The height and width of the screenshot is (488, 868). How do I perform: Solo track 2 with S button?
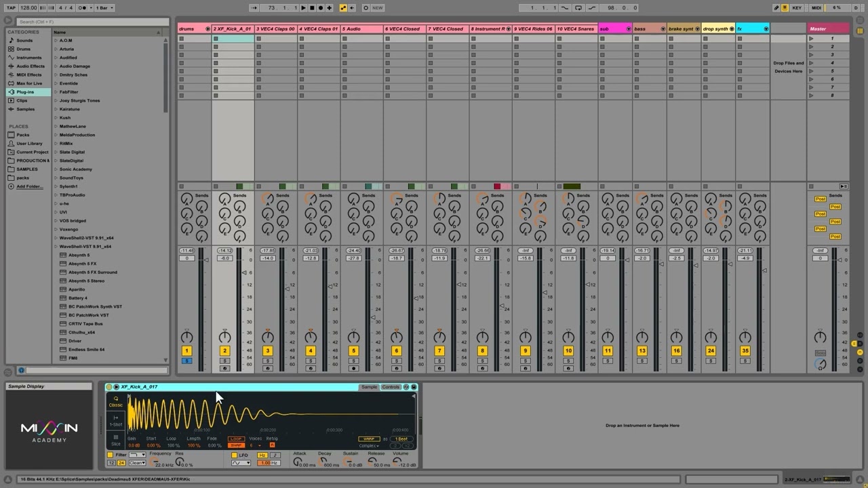(x=224, y=361)
